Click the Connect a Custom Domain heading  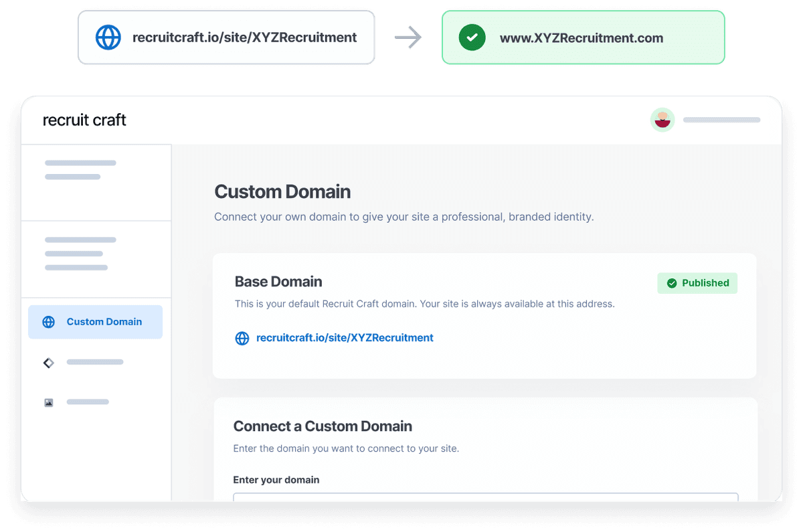click(323, 426)
